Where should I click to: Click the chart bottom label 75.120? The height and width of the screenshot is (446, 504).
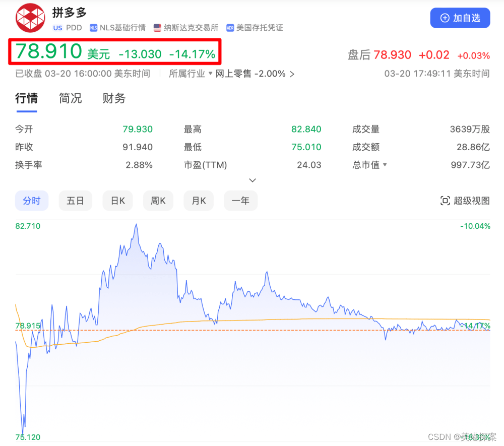28,437
